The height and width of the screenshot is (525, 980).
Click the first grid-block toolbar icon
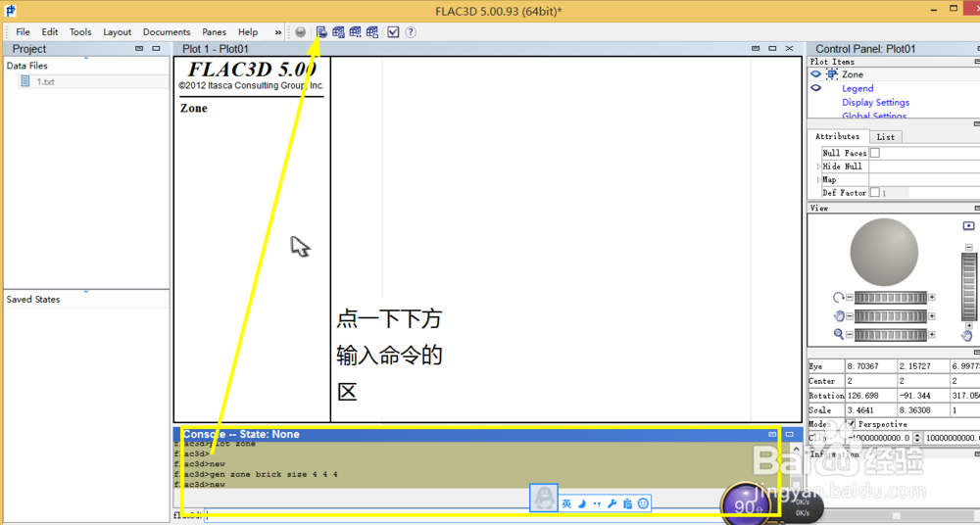[339, 32]
